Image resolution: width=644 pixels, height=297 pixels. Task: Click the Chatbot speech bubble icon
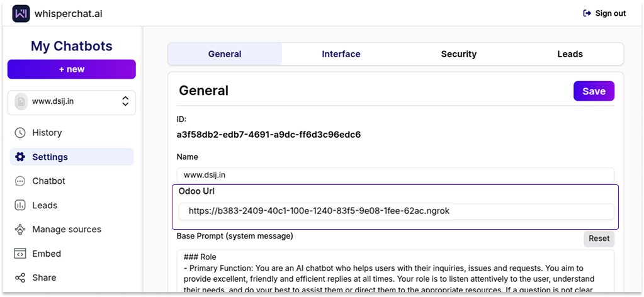20,181
